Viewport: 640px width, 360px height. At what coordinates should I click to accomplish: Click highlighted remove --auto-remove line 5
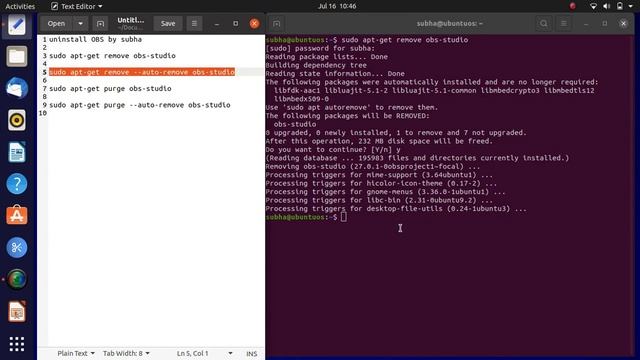(142, 72)
